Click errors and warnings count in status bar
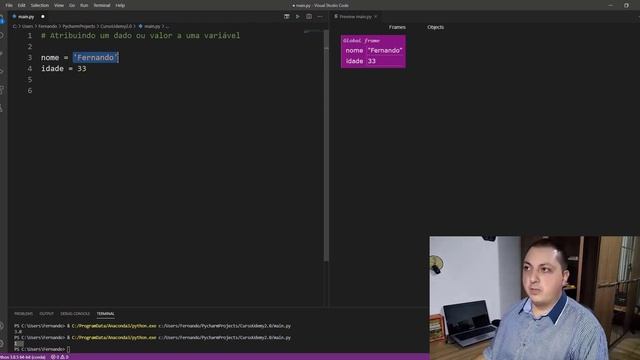This screenshot has height=360, width=640. [60, 357]
